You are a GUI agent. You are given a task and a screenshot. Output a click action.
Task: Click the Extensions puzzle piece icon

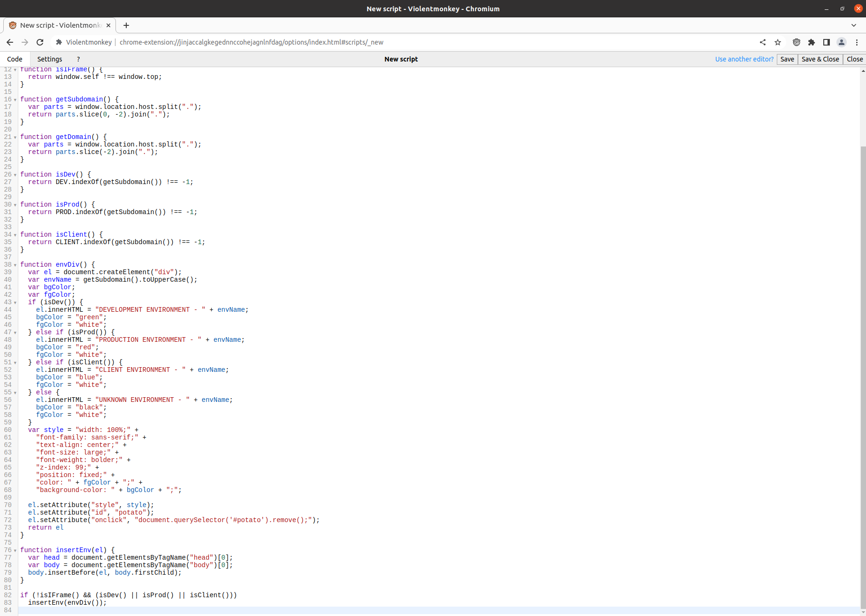click(812, 42)
